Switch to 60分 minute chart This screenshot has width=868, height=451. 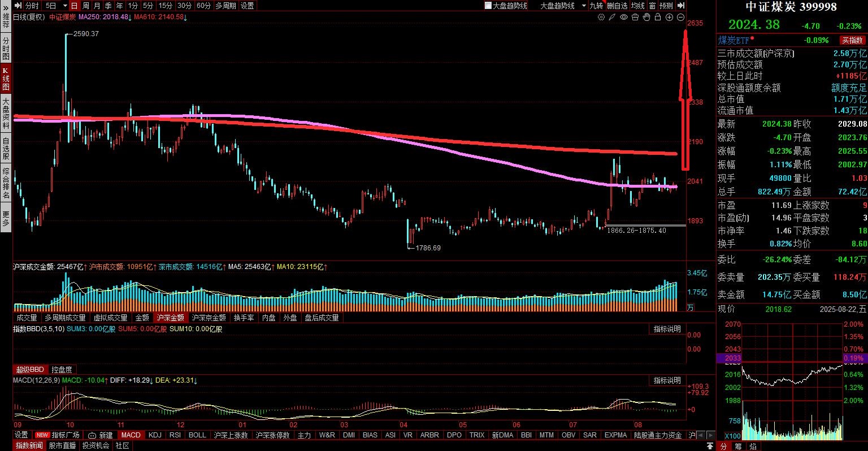pos(203,6)
